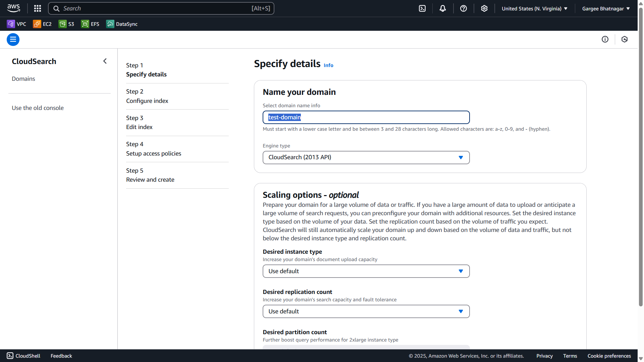Open the Engine type dropdown
644x362 pixels.
366,158
